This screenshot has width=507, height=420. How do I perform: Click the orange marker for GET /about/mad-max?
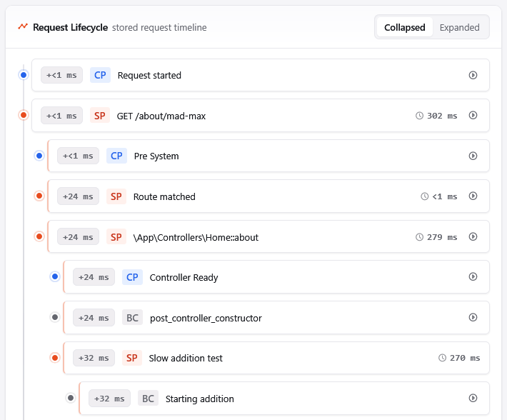(24, 115)
